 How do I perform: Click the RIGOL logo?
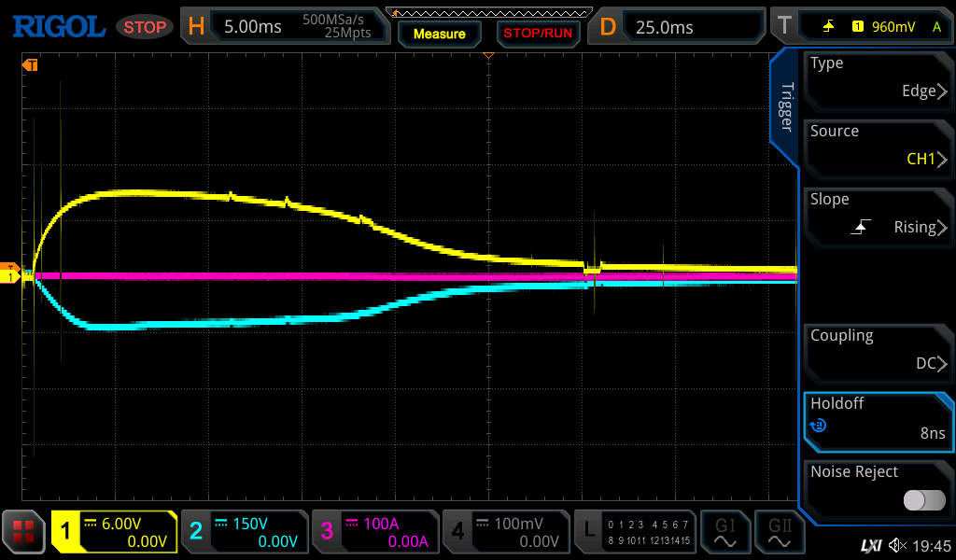coord(58,27)
